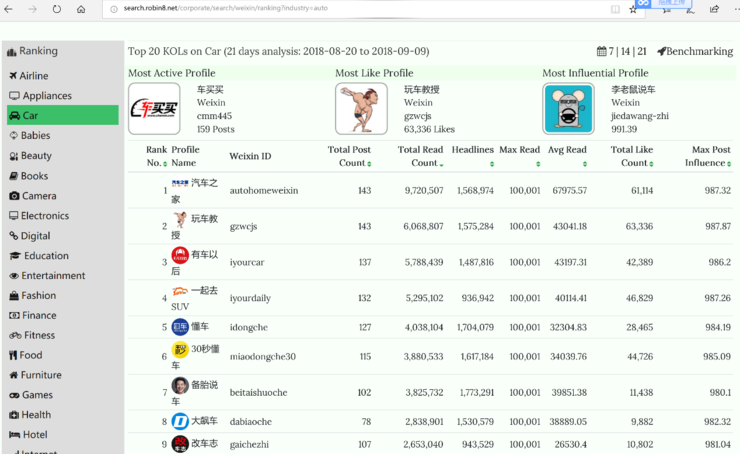This screenshot has height=454, width=740.
Task: Sort by Total Like Count arrow
Action: point(651,164)
